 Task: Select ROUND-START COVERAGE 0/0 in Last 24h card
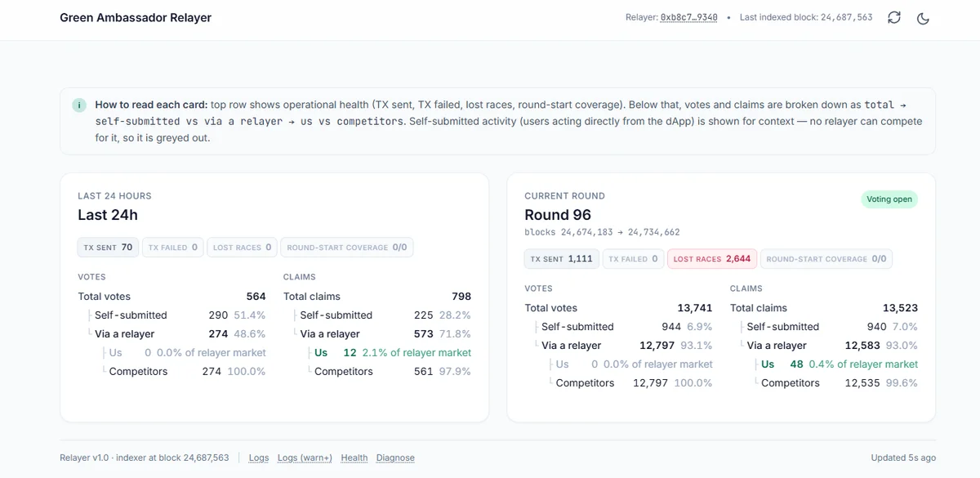346,247
